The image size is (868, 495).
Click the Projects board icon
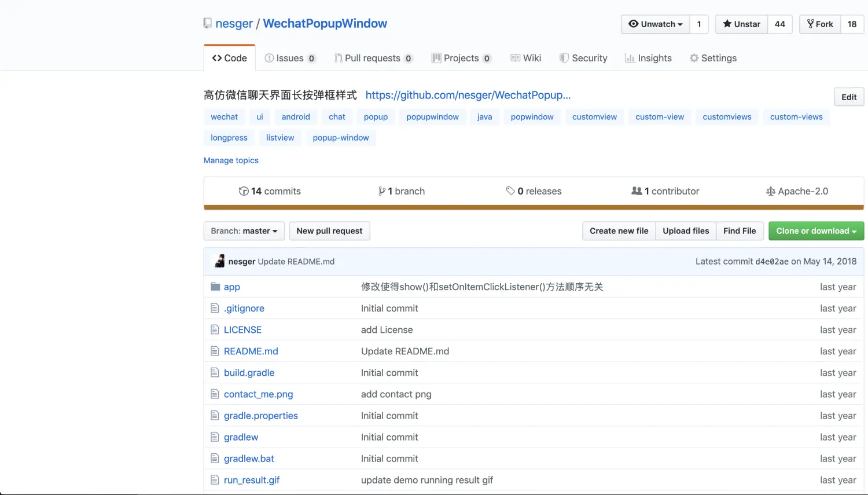[436, 58]
